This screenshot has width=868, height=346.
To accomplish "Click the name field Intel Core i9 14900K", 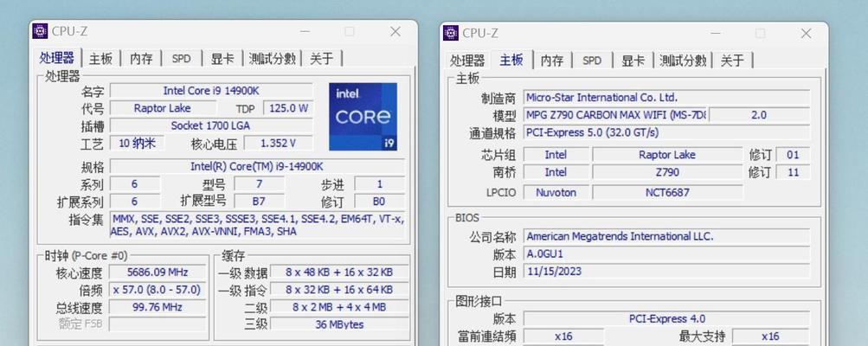I will 211,91.
